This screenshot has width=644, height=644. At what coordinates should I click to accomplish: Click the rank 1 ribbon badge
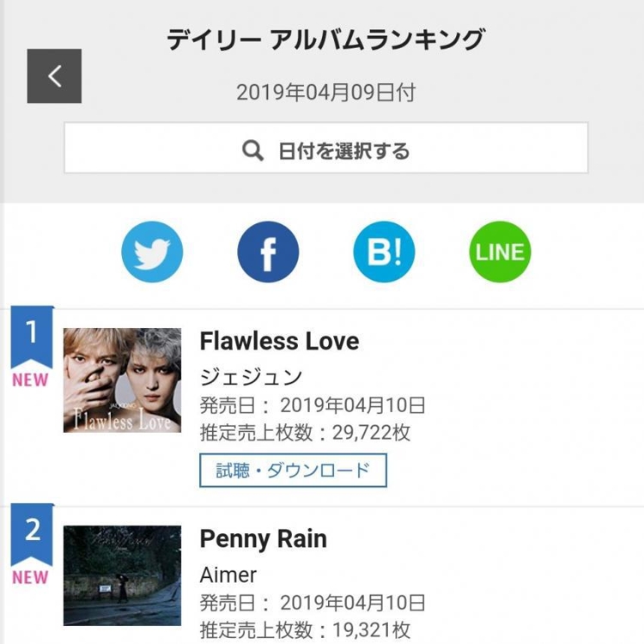32,334
